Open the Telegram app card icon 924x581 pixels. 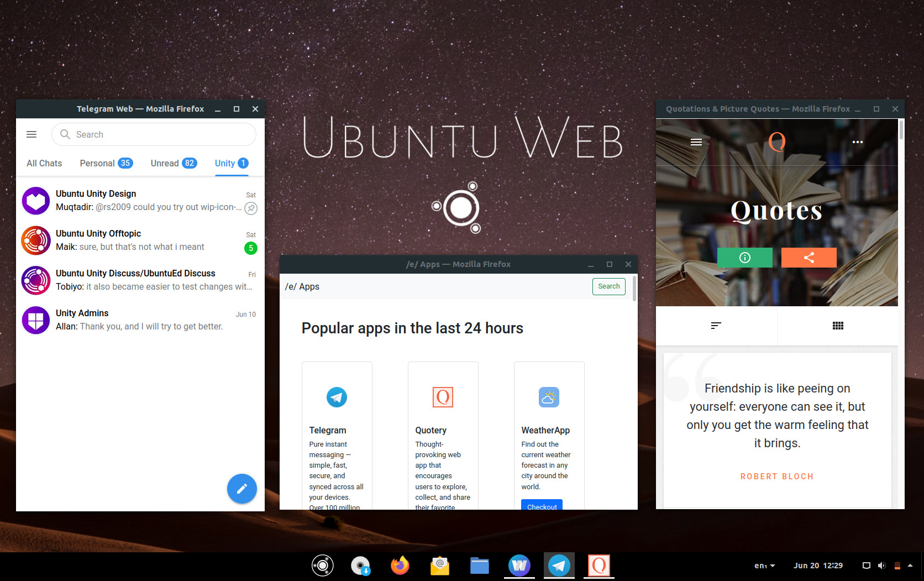coord(337,397)
